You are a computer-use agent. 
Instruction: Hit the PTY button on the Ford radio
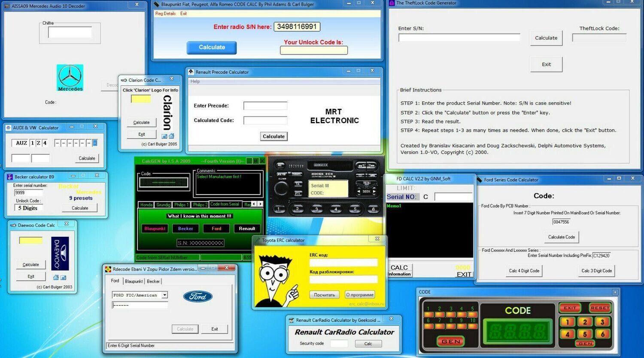coord(298,193)
